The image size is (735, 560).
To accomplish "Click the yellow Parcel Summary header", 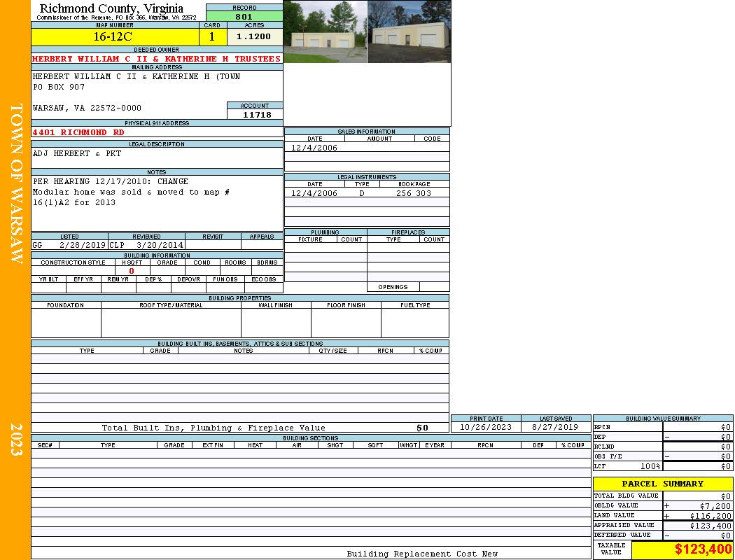I will tap(662, 484).
